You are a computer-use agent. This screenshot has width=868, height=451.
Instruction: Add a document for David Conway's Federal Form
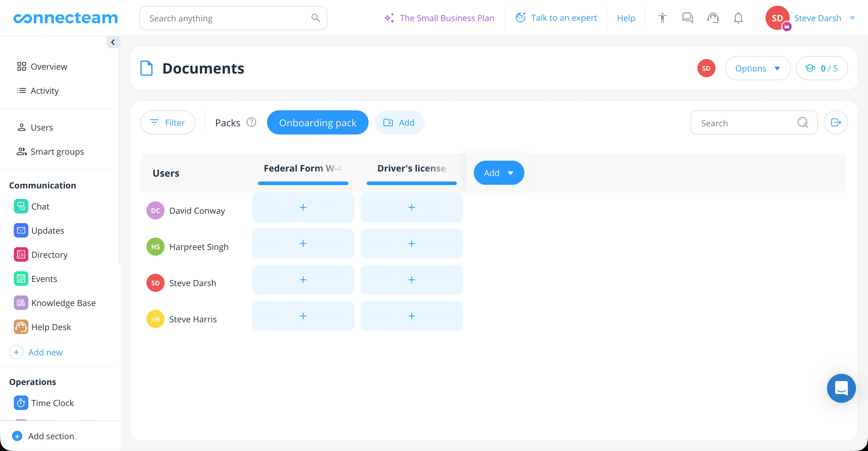tap(303, 208)
